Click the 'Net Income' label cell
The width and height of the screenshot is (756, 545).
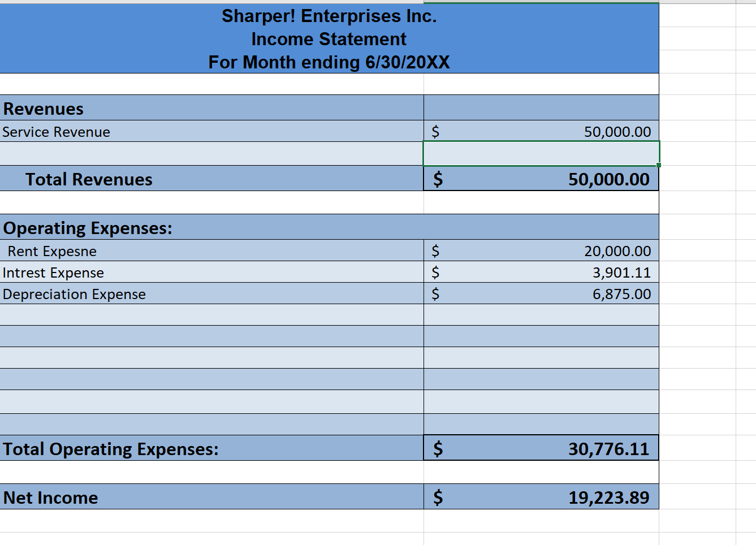[211, 497]
